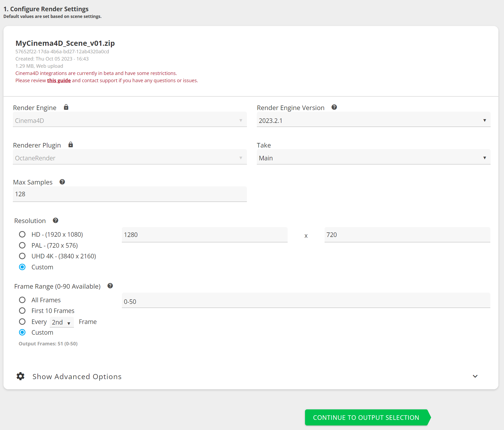This screenshot has height=430, width=504.
Task: Choose First 10 Frames option
Action: [x=22, y=311]
